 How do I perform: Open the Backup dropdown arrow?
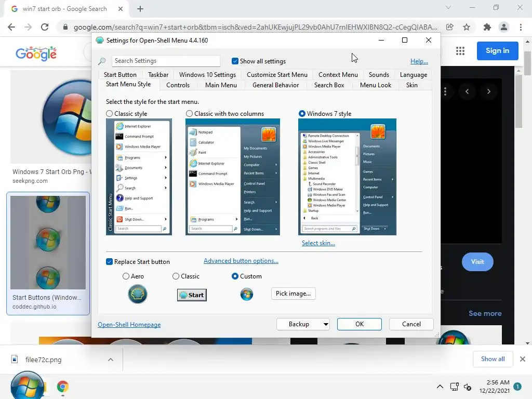point(326,324)
